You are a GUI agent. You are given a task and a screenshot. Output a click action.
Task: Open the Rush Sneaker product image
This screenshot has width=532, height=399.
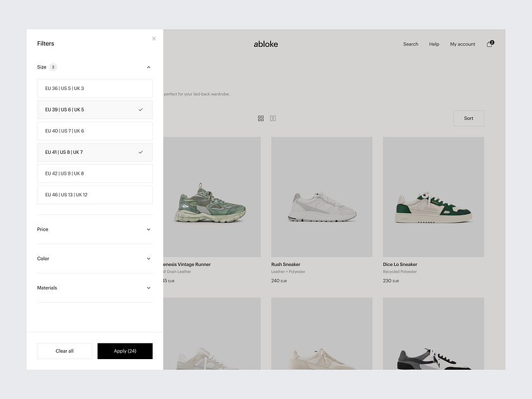pos(322,198)
